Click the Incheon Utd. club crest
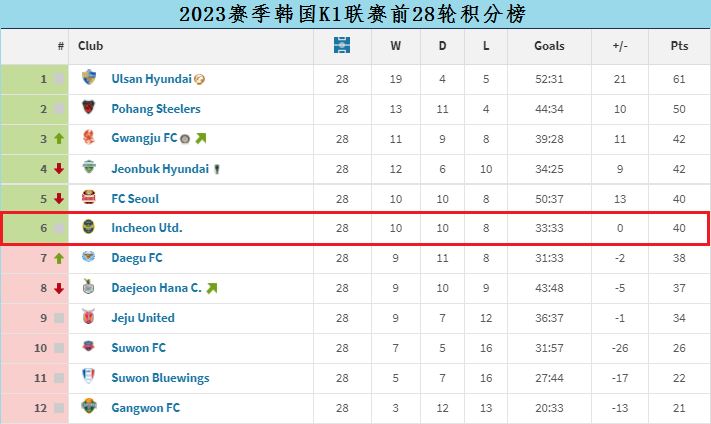Screen dimensions: 711x424 89,228
